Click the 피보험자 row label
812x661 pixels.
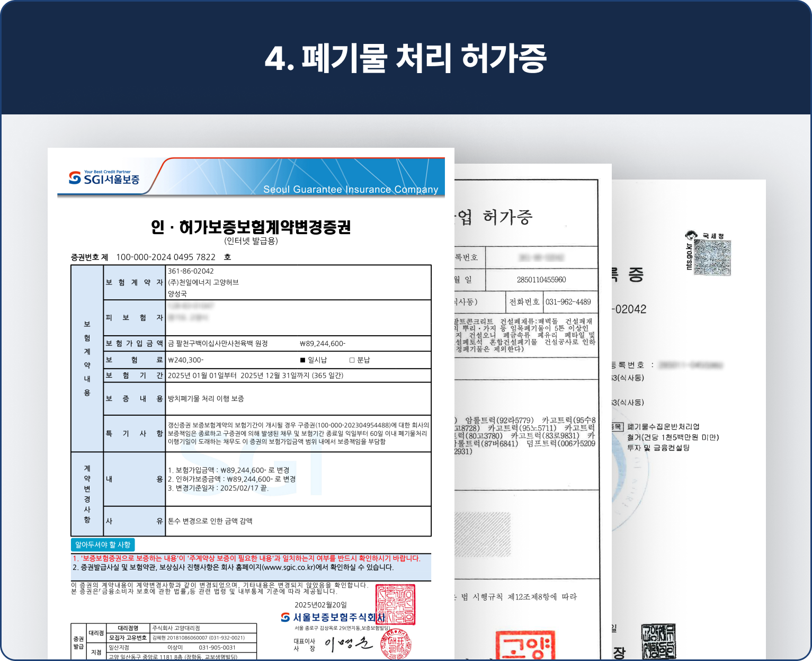(134, 318)
